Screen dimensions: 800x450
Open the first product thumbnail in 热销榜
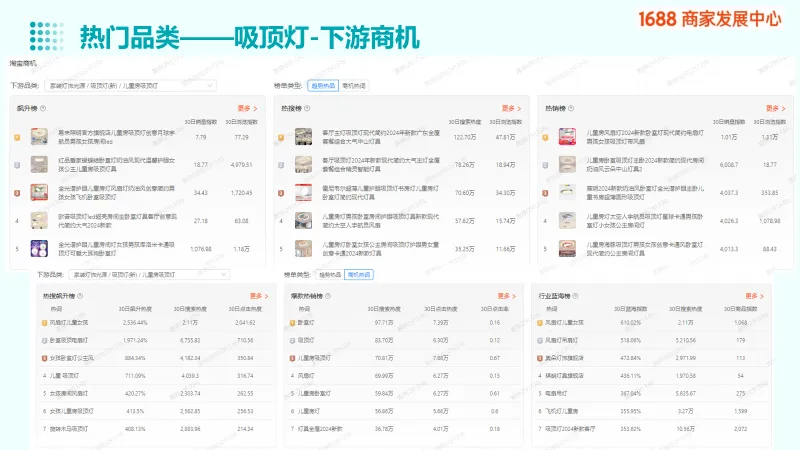(567, 136)
